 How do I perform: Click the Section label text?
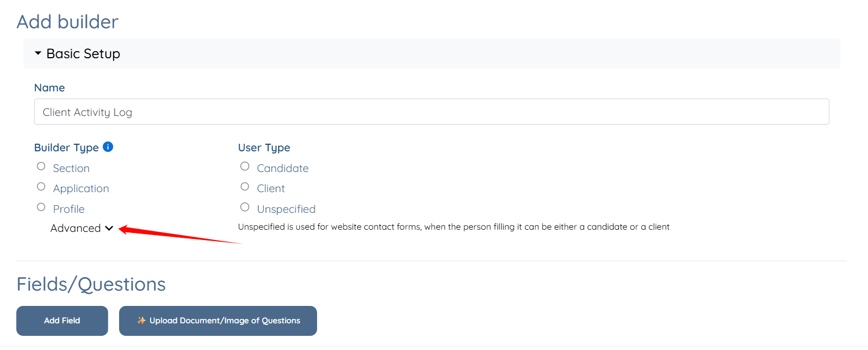71,168
